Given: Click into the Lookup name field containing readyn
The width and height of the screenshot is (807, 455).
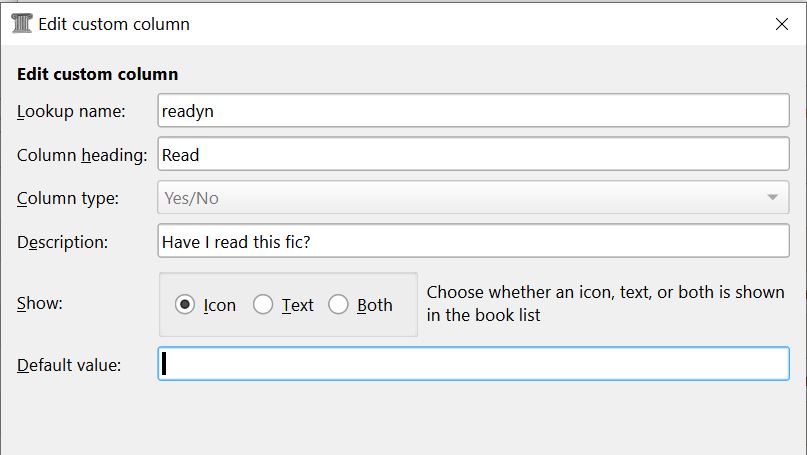Looking at the screenshot, I should (473, 111).
